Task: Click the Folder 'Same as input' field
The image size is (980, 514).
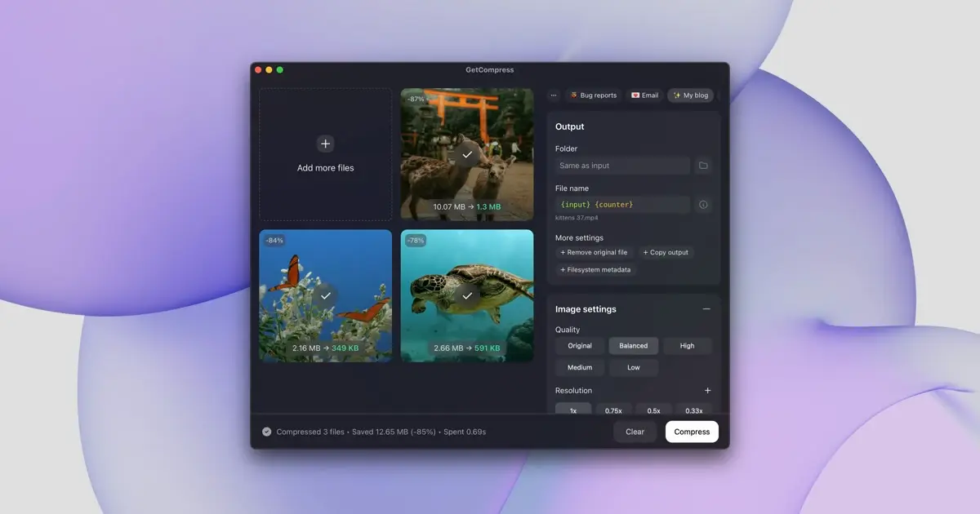Action: point(622,166)
